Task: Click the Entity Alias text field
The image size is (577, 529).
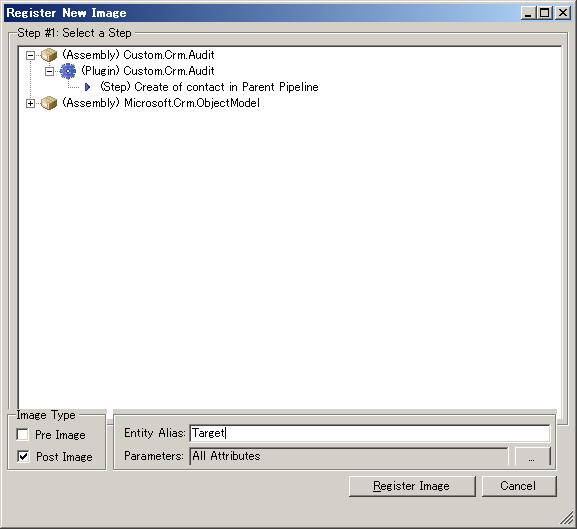Action: [x=370, y=433]
